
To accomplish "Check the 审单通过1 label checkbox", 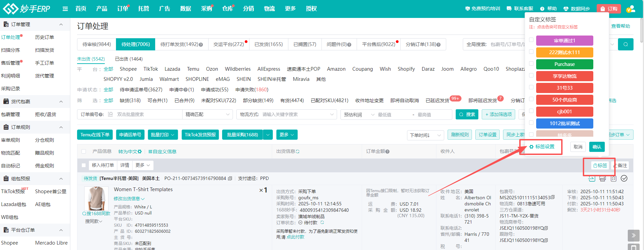I will click(531, 40).
